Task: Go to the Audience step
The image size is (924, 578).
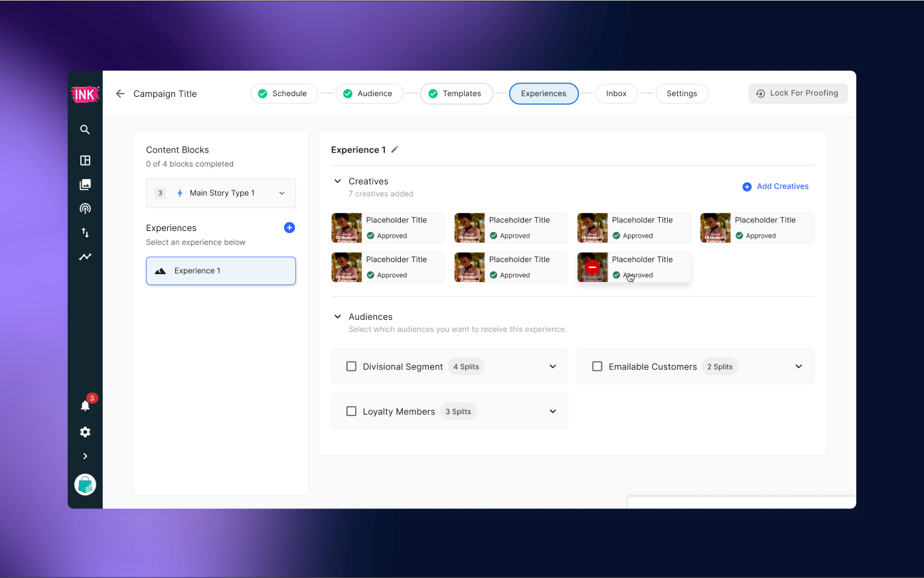Action: click(369, 94)
